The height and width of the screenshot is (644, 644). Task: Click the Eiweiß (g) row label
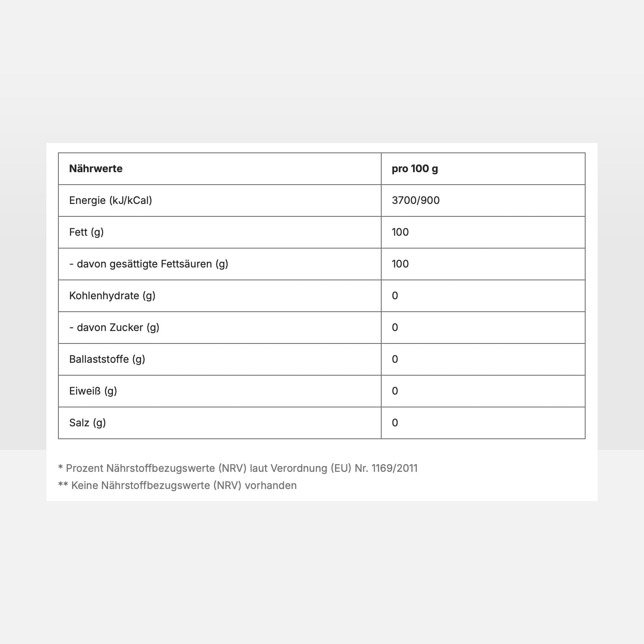(93, 391)
